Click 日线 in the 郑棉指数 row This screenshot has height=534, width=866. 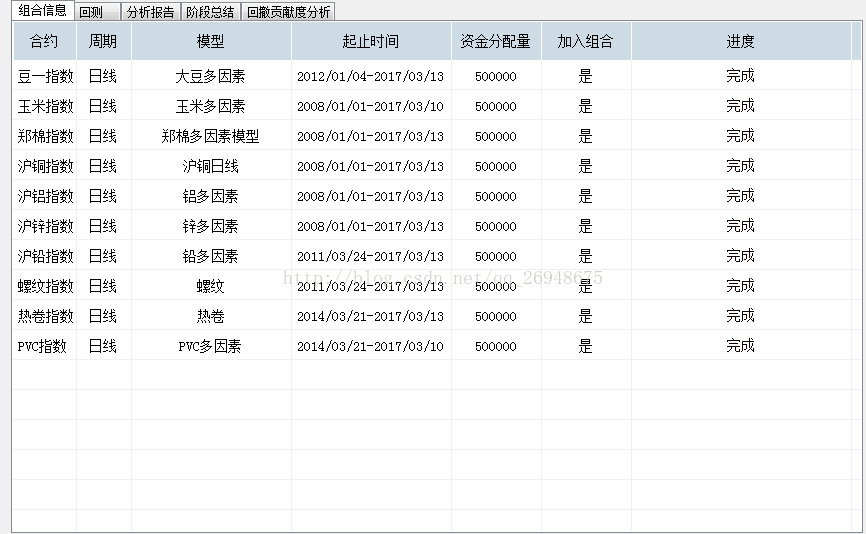tap(103, 136)
